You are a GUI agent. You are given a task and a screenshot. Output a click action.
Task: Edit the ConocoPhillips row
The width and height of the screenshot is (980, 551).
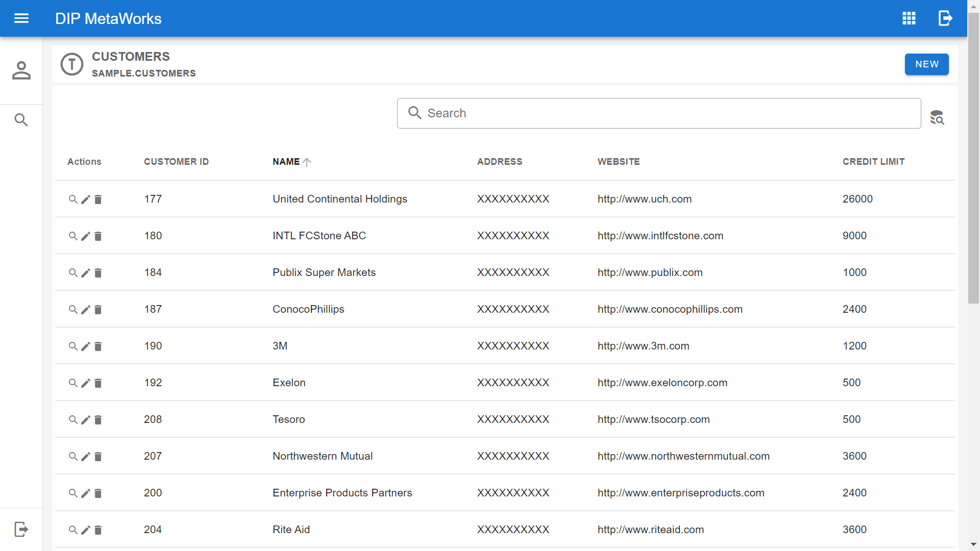point(86,309)
